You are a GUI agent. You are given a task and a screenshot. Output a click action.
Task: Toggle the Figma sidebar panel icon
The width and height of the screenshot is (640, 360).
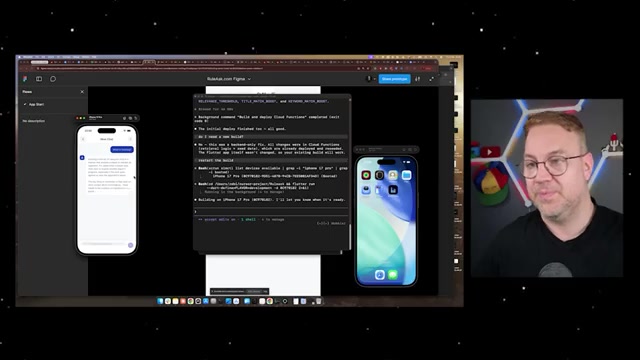(39, 79)
